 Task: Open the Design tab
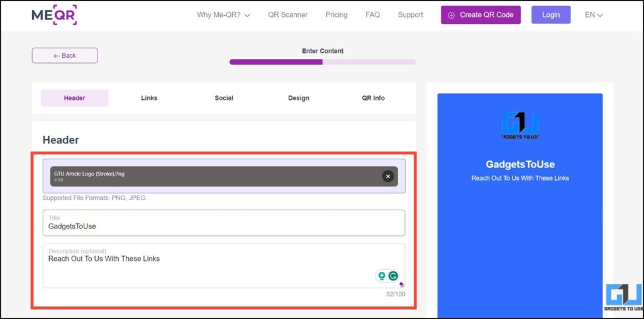tap(299, 98)
